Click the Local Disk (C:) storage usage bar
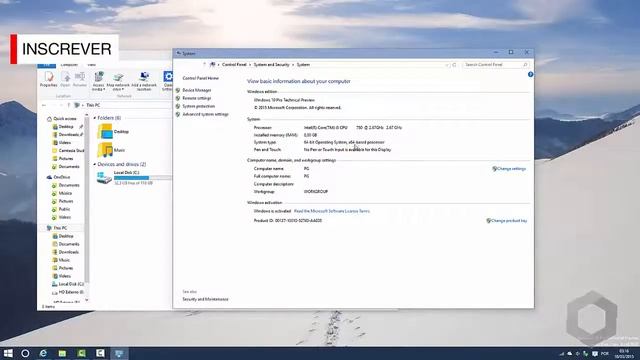The height and width of the screenshot is (360, 640). pyautogui.click(x=142, y=178)
